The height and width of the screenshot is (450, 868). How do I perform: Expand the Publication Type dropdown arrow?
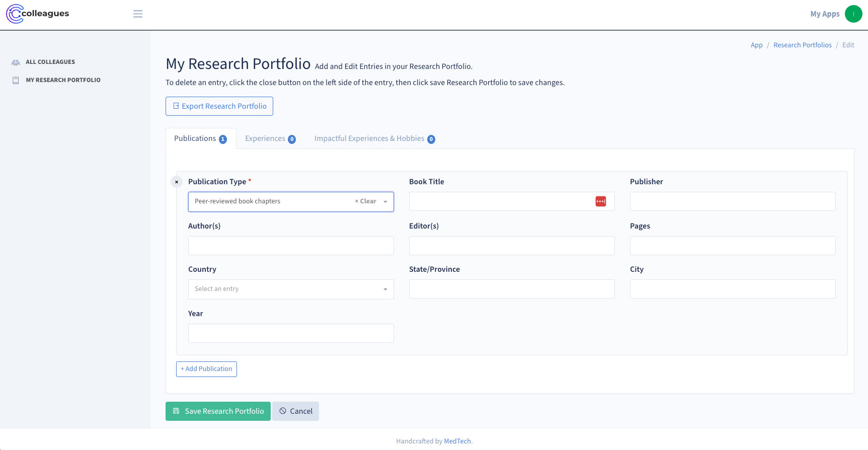[385, 202]
